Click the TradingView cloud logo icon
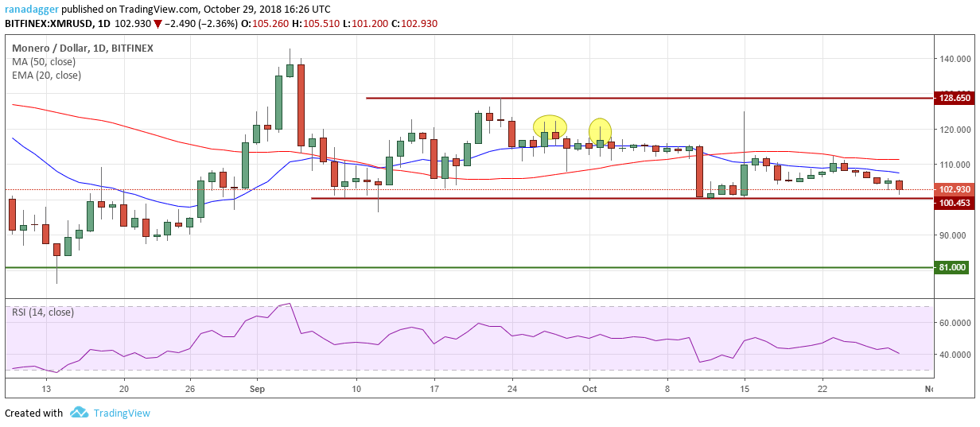The width and height of the screenshot is (980, 427). point(79,413)
